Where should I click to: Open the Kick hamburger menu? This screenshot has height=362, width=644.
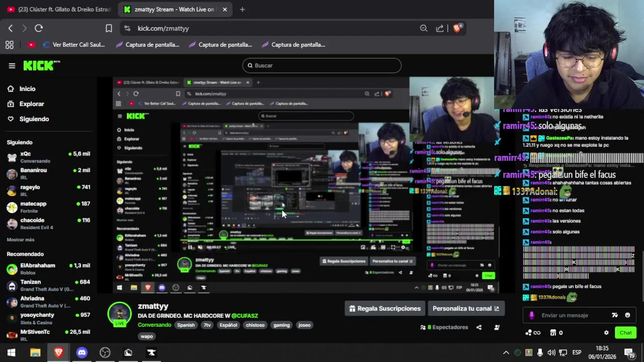pyautogui.click(x=12, y=65)
